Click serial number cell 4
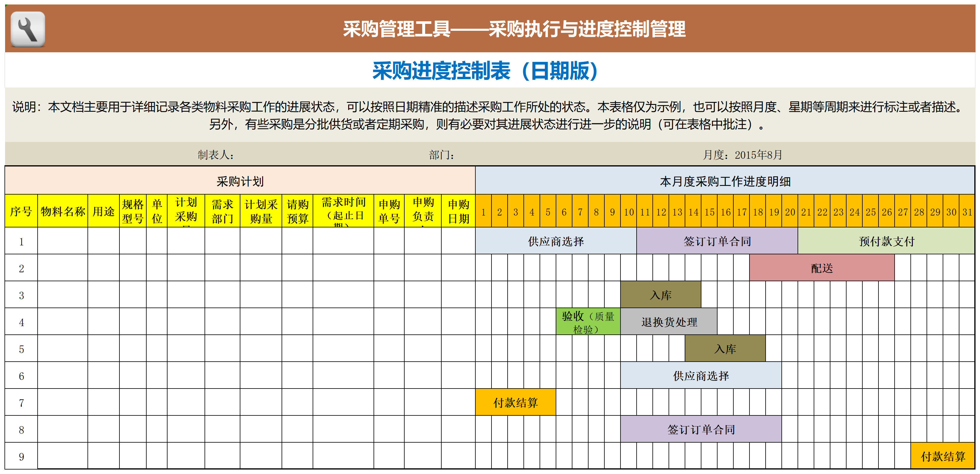 pyautogui.click(x=21, y=322)
